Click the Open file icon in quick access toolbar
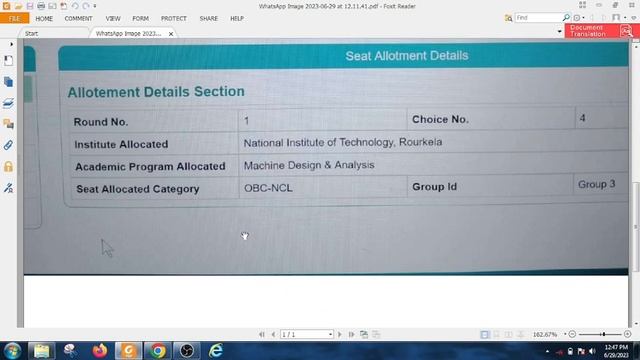Image resolution: width=640 pixels, height=360 pixels. [x=18, y=6]
